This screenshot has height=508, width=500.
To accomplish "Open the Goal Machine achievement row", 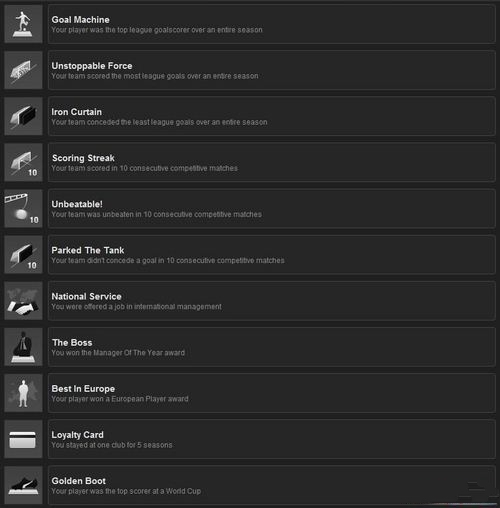I will (272, 24).
